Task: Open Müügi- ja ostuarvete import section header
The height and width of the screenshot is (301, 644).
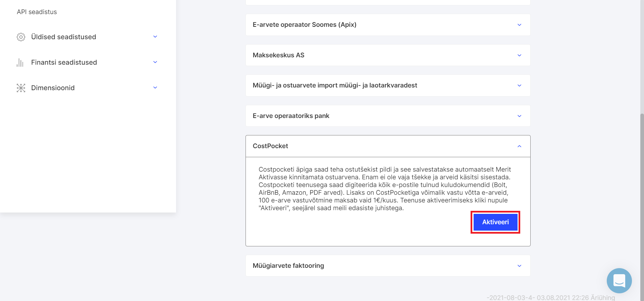Action: (x=388, y=85)
